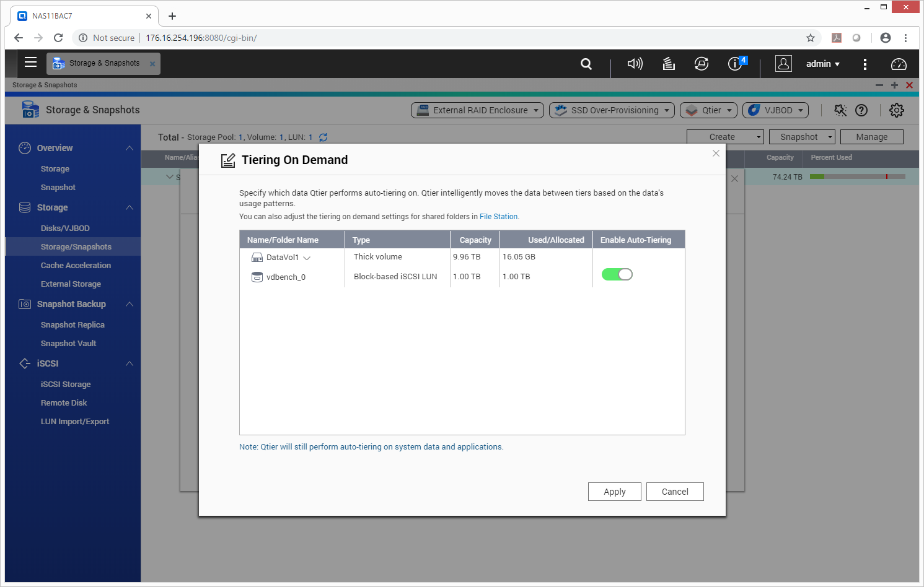Image resolution: width=924 pixels, height=587 pixels.
Task: Open the Snapshot dropdown button
Action: pos(802,137)
